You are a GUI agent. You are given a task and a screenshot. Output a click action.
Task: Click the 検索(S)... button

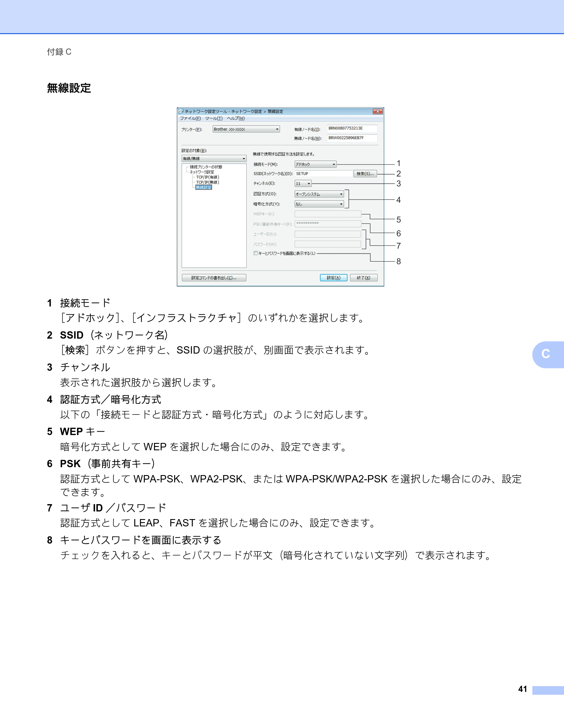click(365, 174)
